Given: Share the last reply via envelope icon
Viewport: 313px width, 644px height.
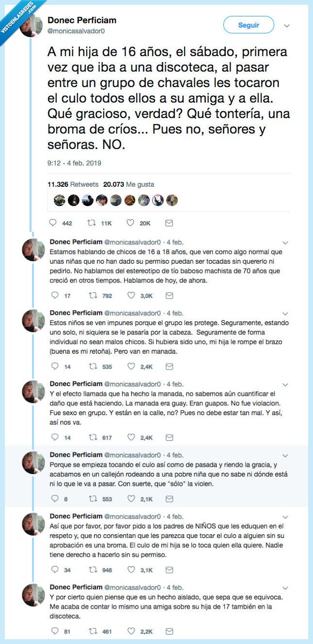Looking at the screenshot, I should [169, 631].
